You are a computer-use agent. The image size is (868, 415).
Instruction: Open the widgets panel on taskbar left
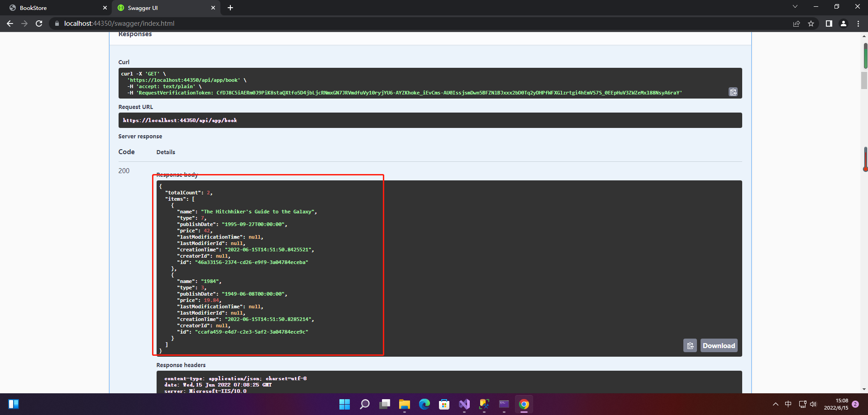coord(14,404)
